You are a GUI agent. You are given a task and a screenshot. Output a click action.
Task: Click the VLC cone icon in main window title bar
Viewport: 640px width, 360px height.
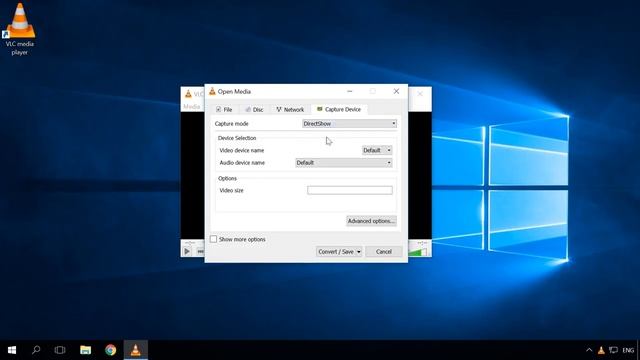pyautogui.click(x=188, y=94)
